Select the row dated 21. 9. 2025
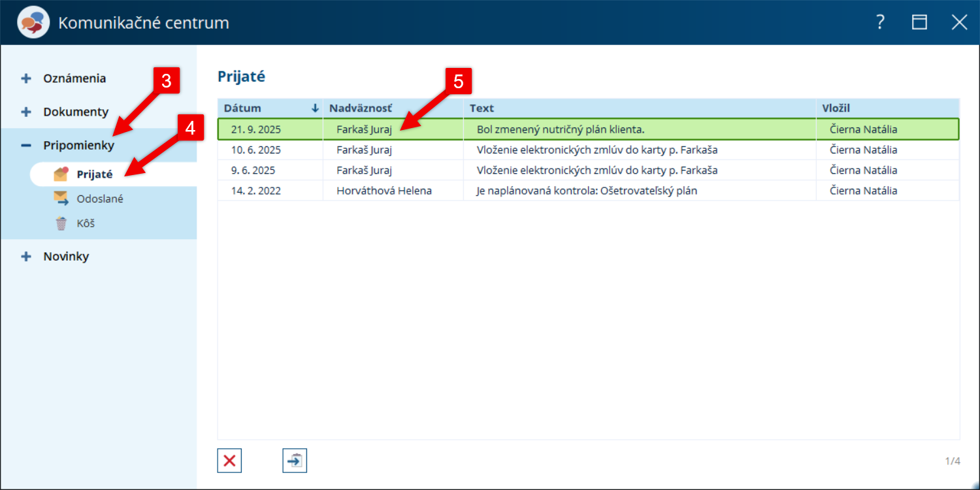 tap(588, 129)
